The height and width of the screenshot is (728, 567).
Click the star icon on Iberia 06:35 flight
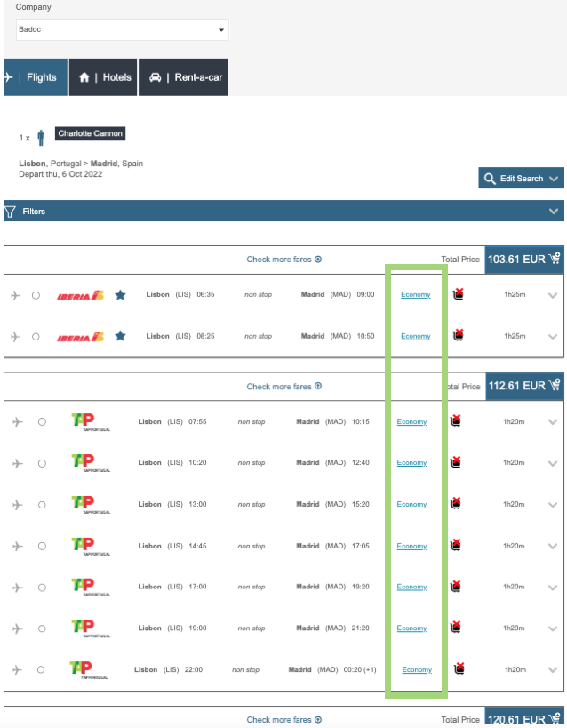pos(120,294)
